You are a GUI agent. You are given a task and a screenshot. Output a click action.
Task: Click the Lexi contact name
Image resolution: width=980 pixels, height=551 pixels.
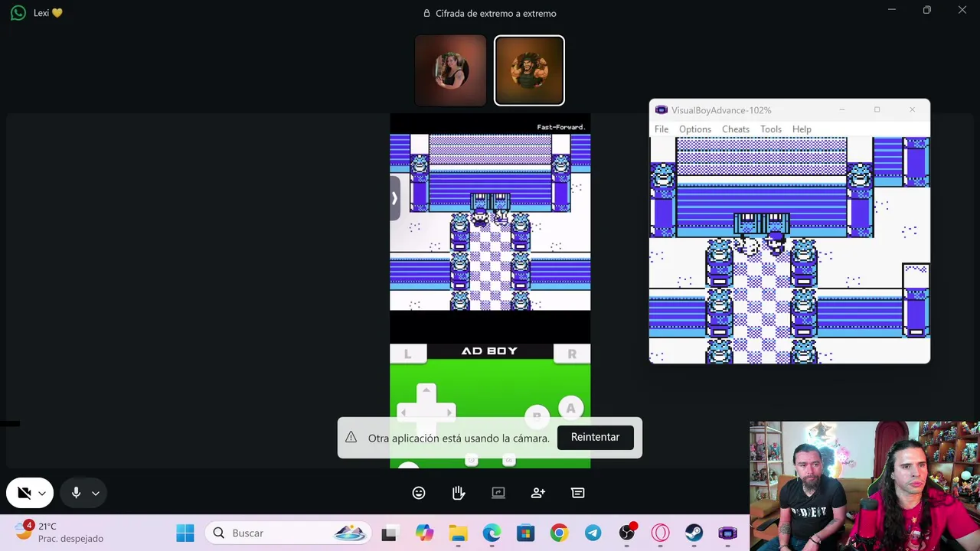(47, 13)
